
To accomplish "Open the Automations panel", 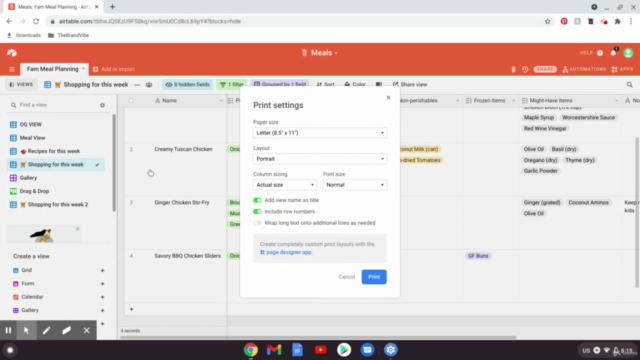I will (x=584, y=69).
